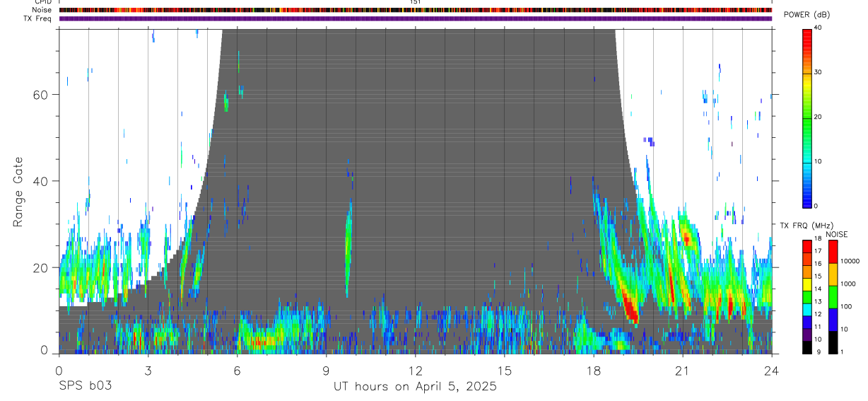This screenshot has height=401, width=868.
Task: Click the Range Gate y-axis label
Action: click(18, 192)
